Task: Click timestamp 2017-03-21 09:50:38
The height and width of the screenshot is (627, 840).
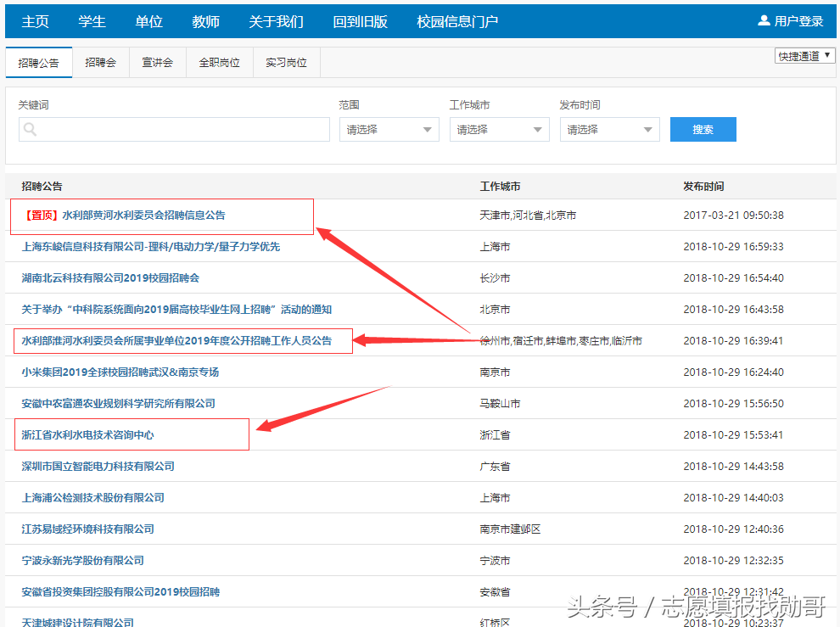Action: (733, 215)
